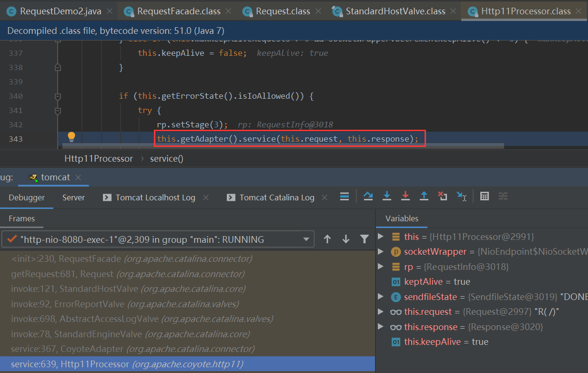Viewport: 588px width, 373px height.
Task: Select the CoyoteAdapter service:367 stack frame
Action: [x=132, y=349]
